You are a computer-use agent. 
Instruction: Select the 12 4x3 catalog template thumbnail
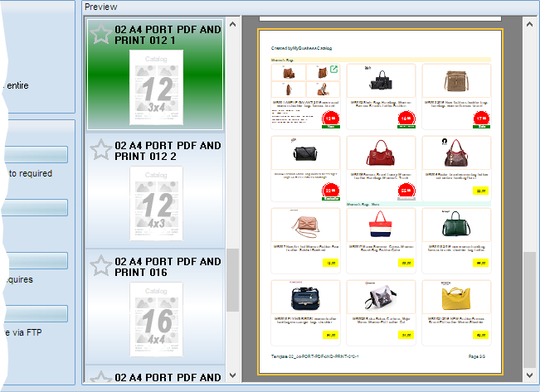tap(156, 203)
